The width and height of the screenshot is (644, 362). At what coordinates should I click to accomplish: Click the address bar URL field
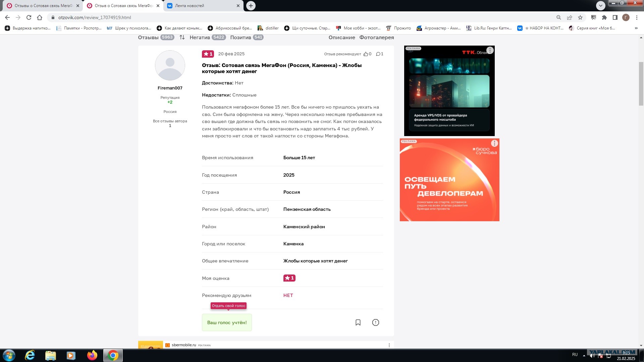tap(302, 17)
